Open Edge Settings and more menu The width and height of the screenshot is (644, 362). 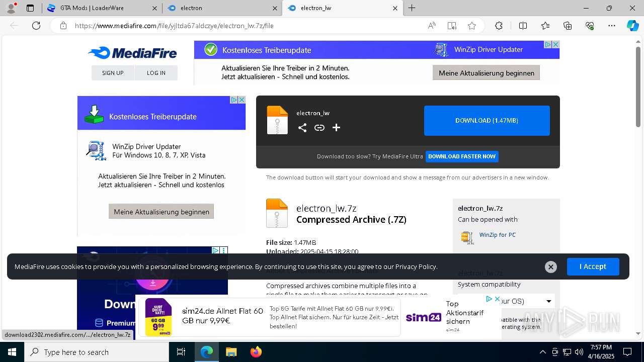click(x=612, y=26)
